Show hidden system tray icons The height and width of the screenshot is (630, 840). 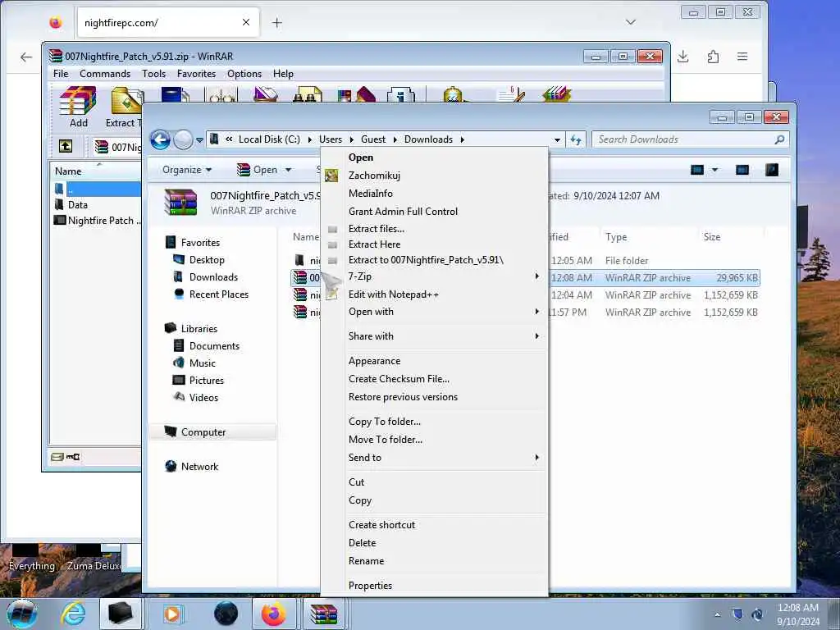717,614
